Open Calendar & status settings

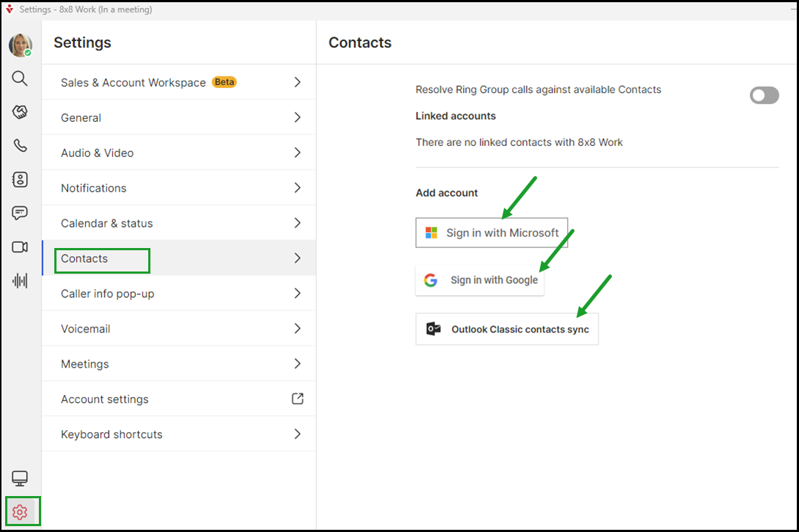[179, 222]
